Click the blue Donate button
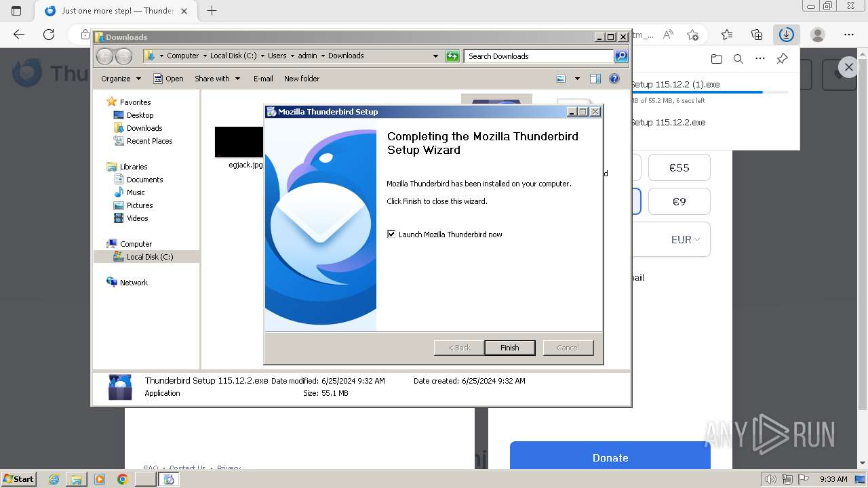Viewport: 868px width, 488px height. pyautogui.click(x=610, y=457)
